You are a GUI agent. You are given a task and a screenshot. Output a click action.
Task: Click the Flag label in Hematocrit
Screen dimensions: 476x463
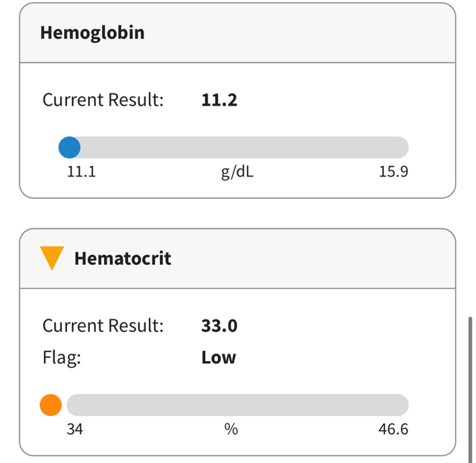click(62, 357)
